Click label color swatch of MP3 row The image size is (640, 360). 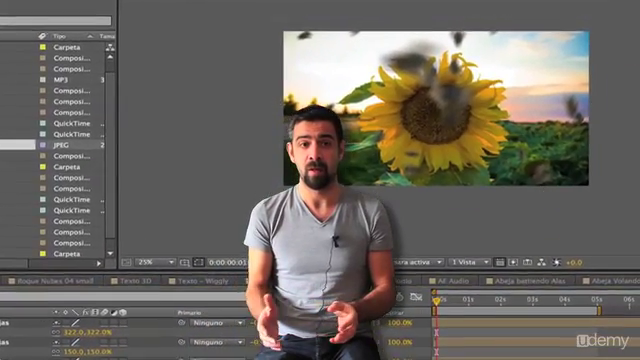pos(42,80)
